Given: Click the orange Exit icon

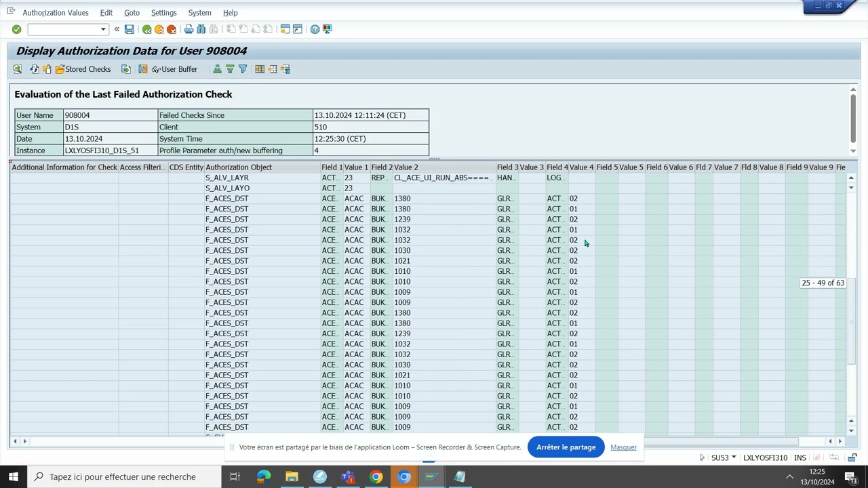Looking at the screenshot, I should click(x=159, y=29).
